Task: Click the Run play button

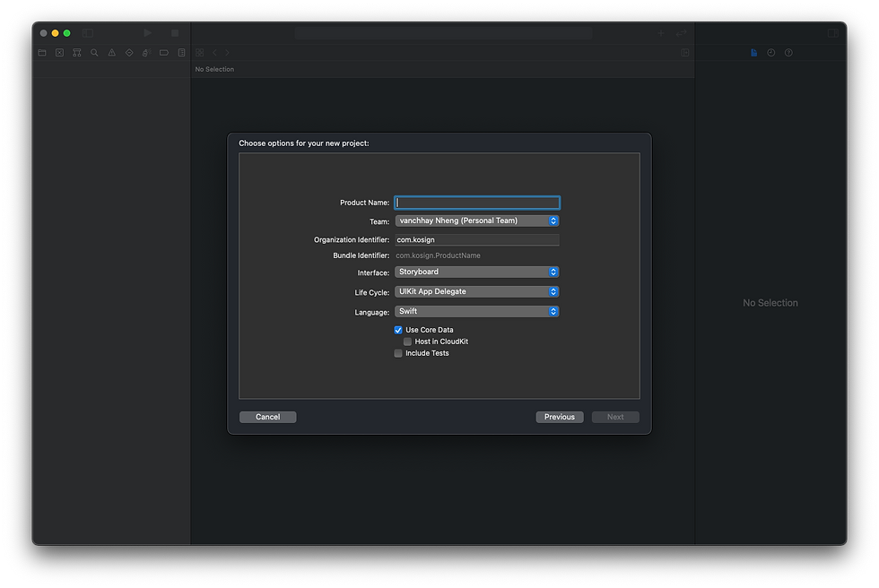Action: point(147,33)
